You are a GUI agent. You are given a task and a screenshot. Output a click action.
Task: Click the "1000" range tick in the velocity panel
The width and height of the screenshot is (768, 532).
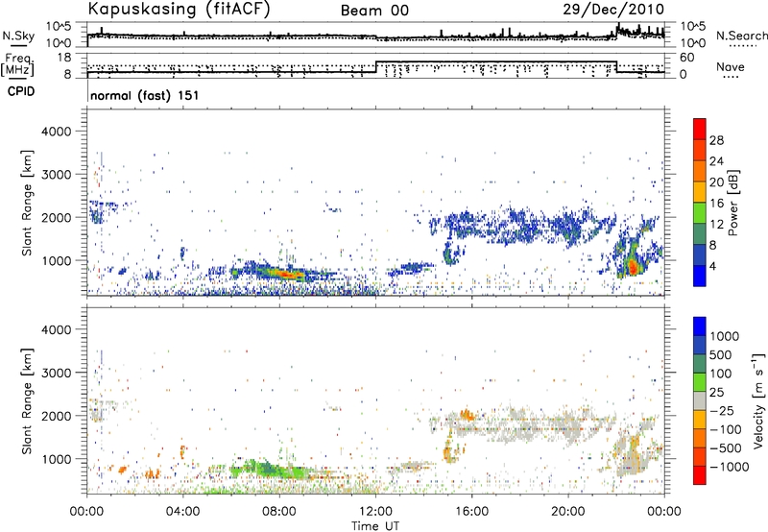tap(56, 459)
